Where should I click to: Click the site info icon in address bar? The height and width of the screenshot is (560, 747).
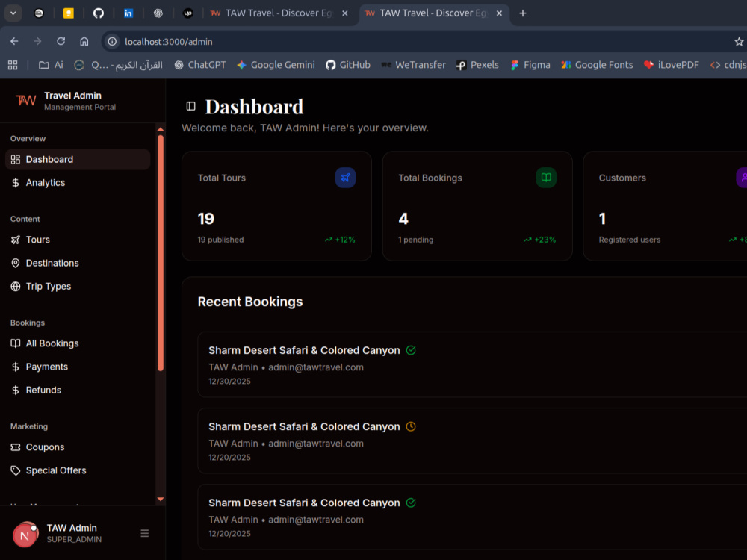[112, 41]
